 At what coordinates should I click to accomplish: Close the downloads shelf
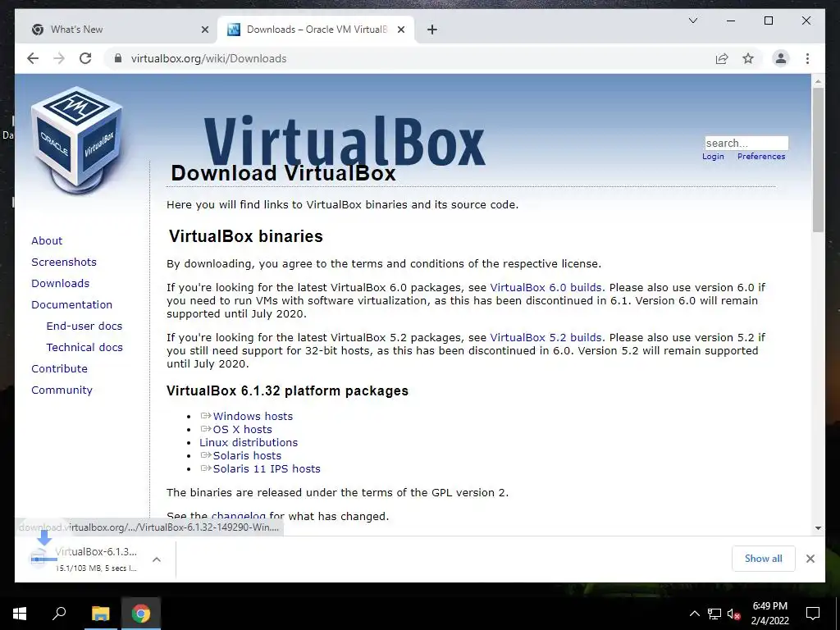click(x=810, y=559)
